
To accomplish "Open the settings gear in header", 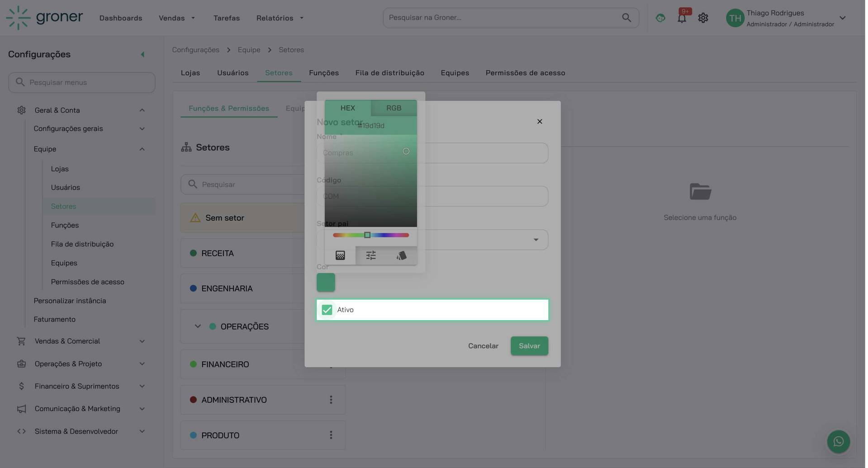I will [702, 18].
